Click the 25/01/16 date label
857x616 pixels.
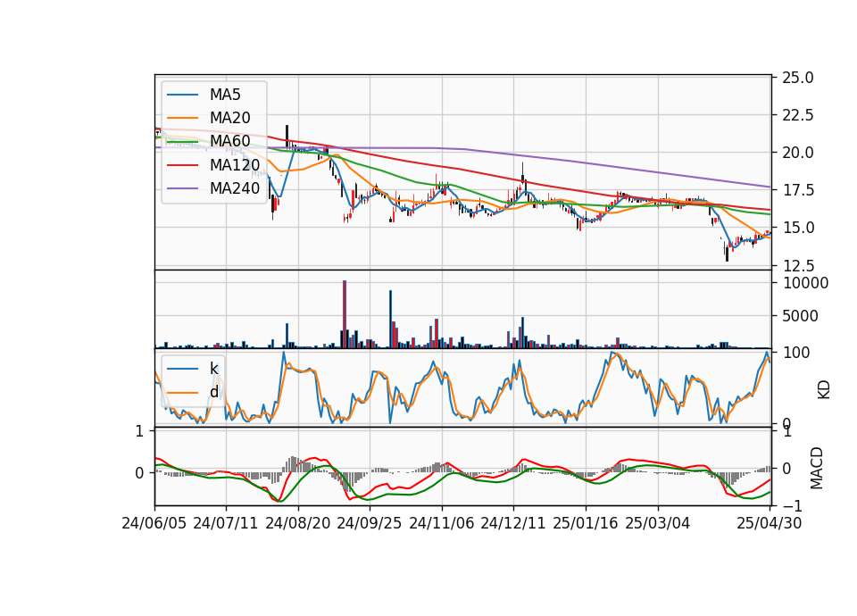pyautogui.click(x=586, y=523)
